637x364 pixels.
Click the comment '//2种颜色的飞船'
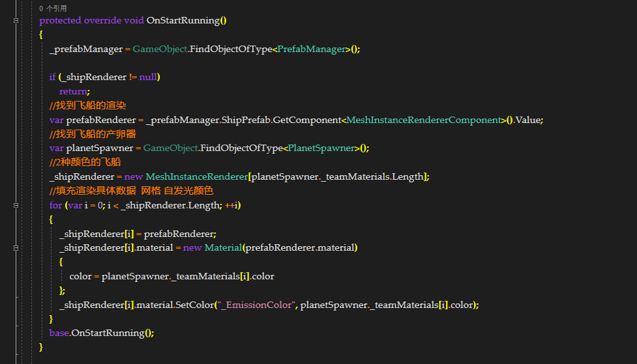(85, 162)
